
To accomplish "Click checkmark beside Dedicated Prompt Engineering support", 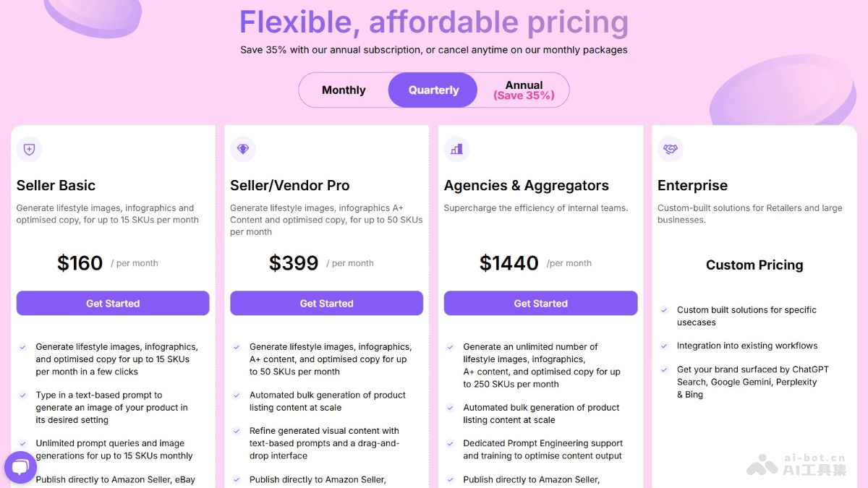I will [450, 444].
